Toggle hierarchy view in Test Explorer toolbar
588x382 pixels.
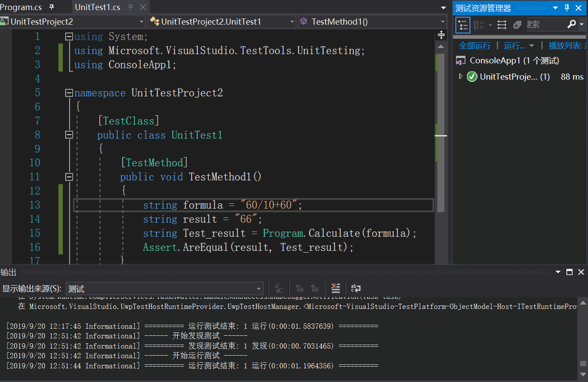pos(462,25)
